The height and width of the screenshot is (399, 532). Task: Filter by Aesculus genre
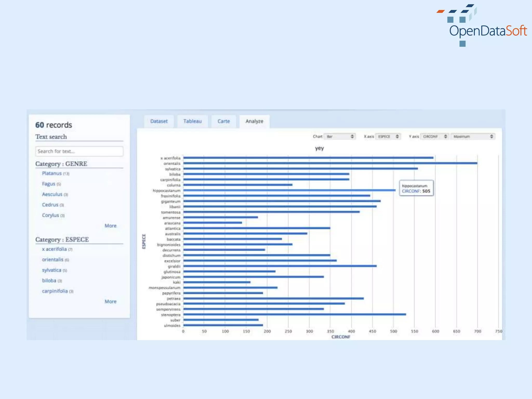(52, 194)
